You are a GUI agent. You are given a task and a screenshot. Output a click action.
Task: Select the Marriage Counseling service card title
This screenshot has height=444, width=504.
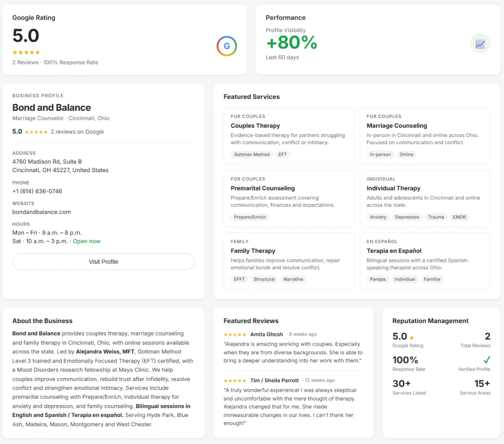pos(397,125)
